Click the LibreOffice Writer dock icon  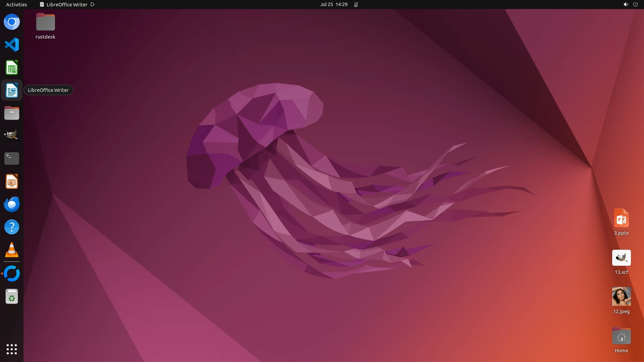click(x=12, y=90)
